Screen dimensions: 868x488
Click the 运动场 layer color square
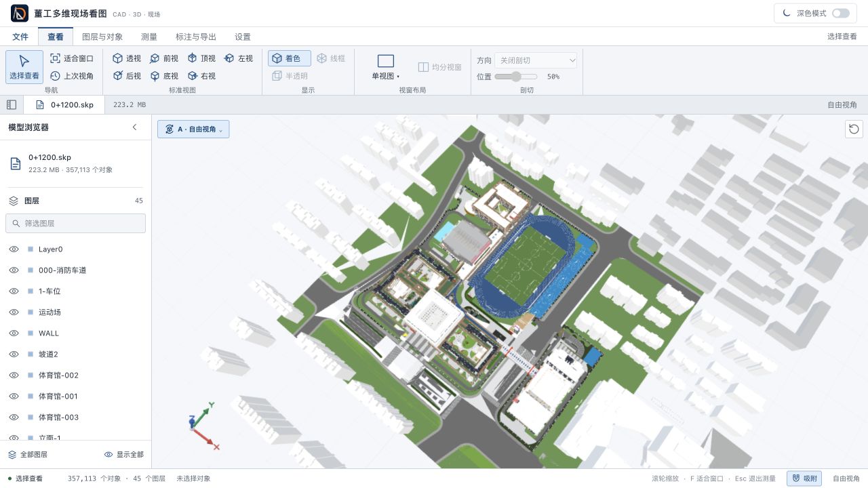(x=31, y=312)
